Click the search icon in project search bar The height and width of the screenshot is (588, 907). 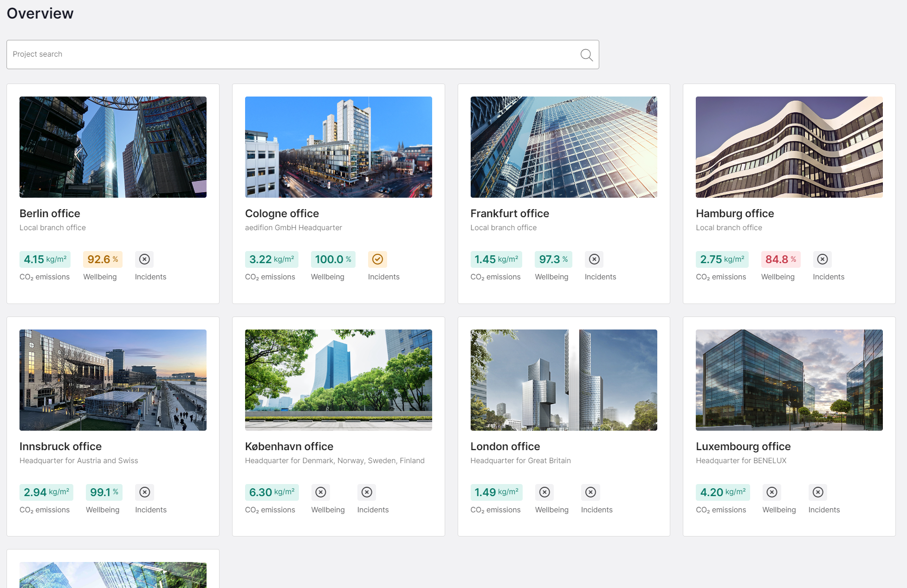586,54
